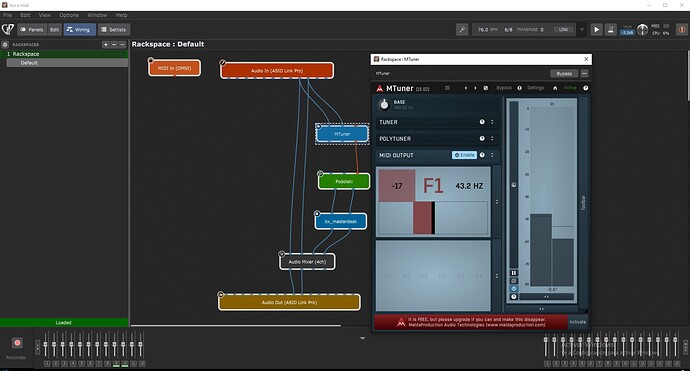Add a new rackspace with plus button
The height and width of the screenshot is (371, 690).
[106, 44]
